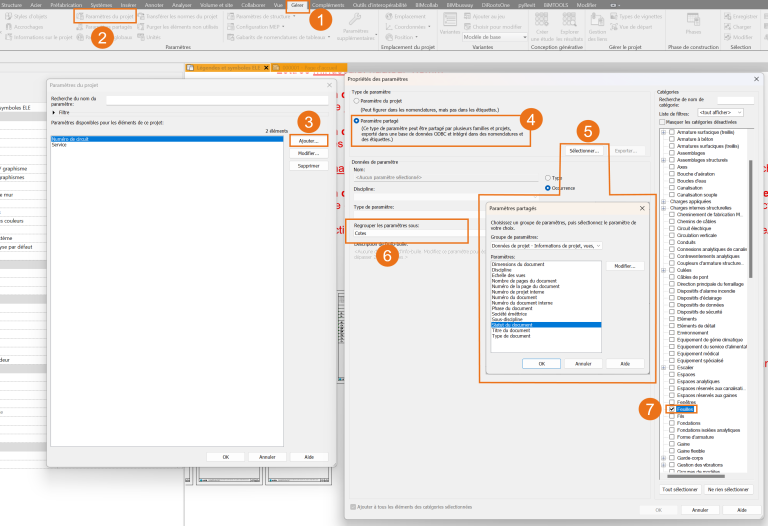
Task: Click Ne rien sélectionner button
Action: click(728, 489)
